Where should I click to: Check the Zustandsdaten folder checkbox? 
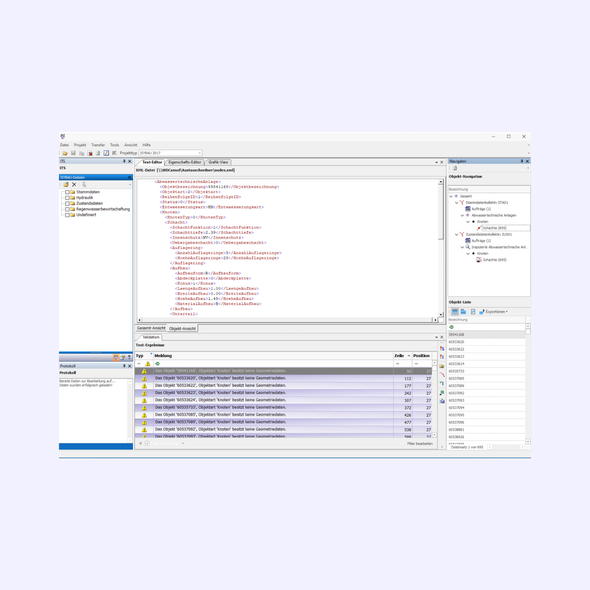click(x=67, y=203)
